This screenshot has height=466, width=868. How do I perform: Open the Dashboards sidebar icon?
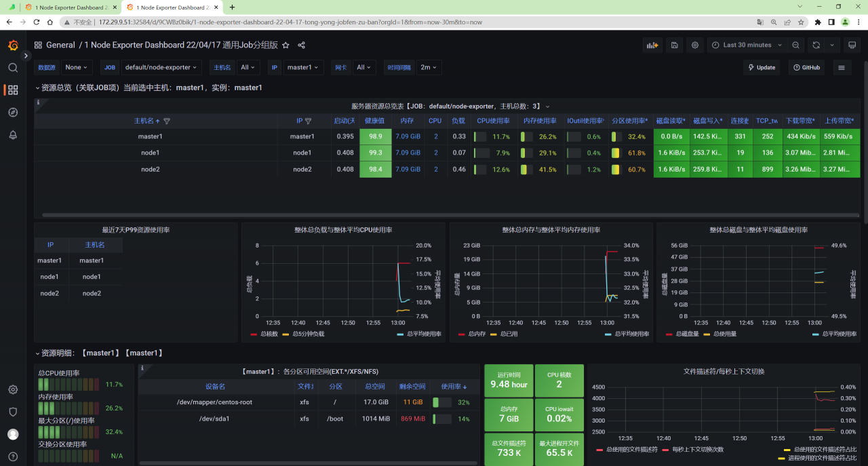pos(13,90)
